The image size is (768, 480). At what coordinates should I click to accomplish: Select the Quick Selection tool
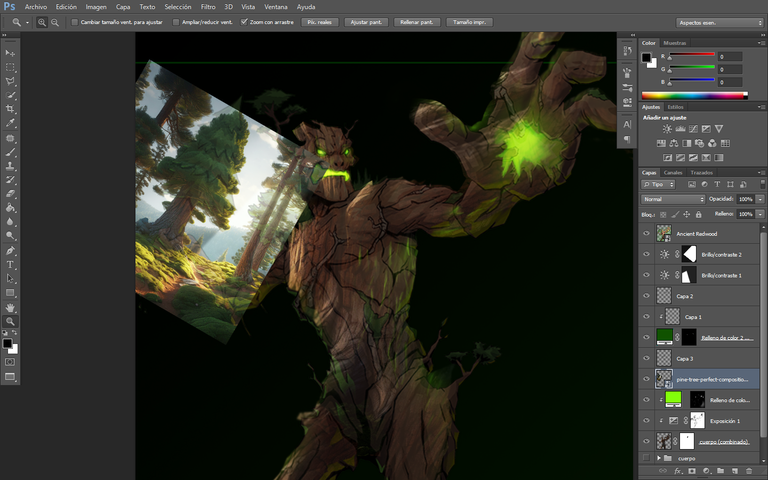(x=10, y=95)
